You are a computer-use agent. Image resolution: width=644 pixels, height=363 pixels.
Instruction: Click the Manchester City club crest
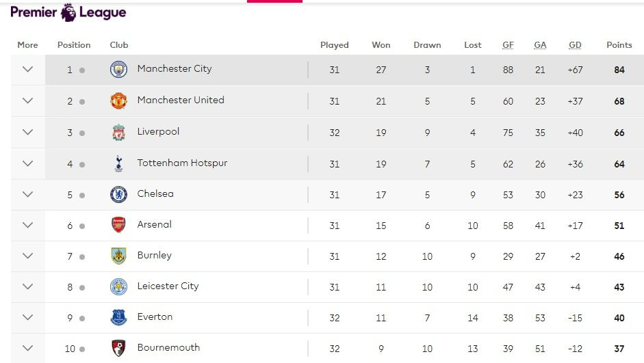tap(118, 70)
